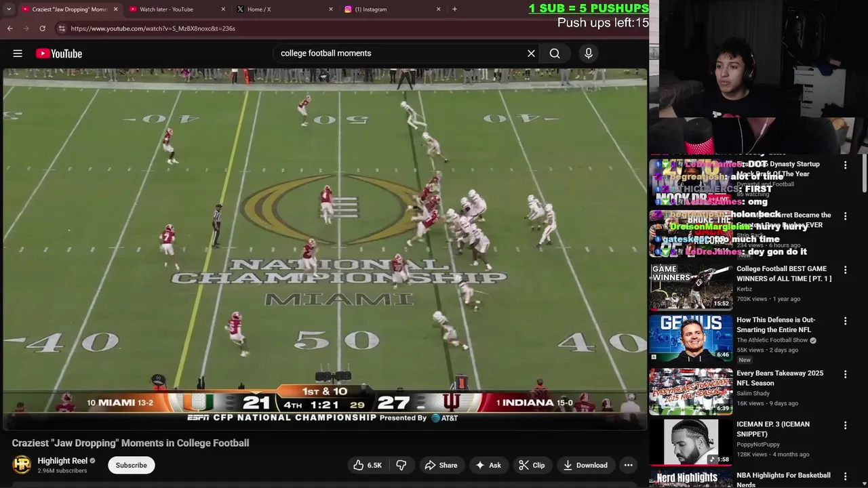
Task: Open ICEMAN EP. 3 thumbnail
Action: click(x=691, y=442)
